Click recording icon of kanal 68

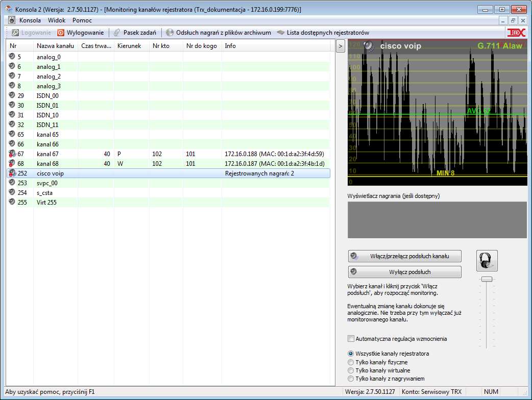click(x=12, y=163)
